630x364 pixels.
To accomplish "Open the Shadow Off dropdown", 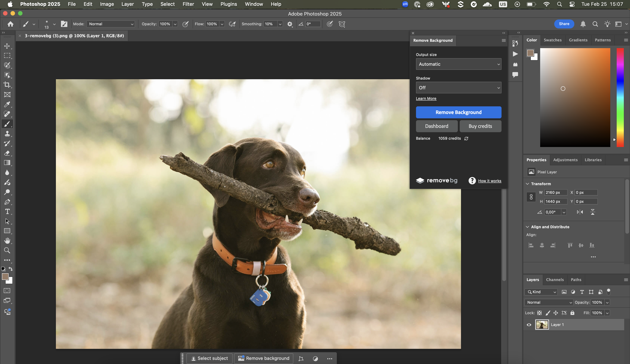I will tap(459, 88).
